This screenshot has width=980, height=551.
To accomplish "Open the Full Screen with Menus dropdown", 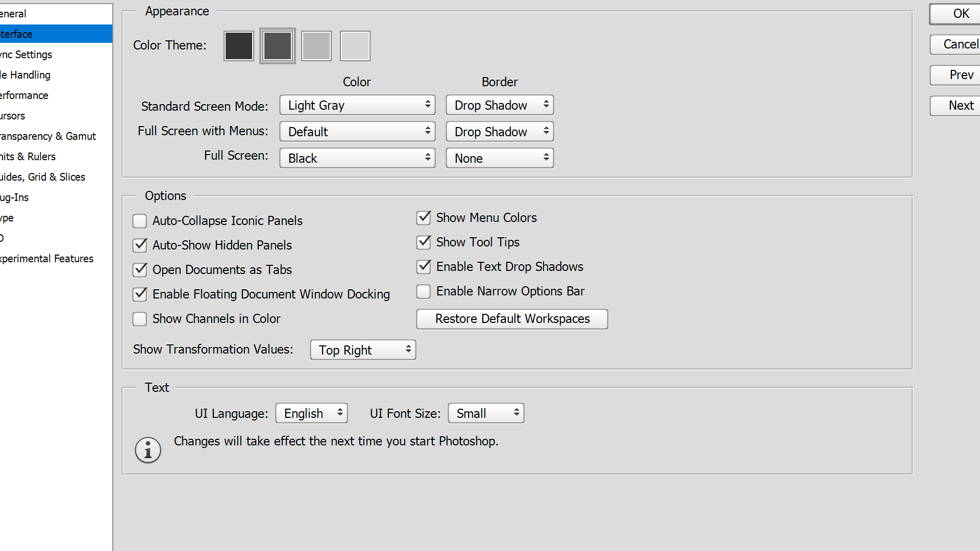I will pyautogui.click(x=357, y=131).
